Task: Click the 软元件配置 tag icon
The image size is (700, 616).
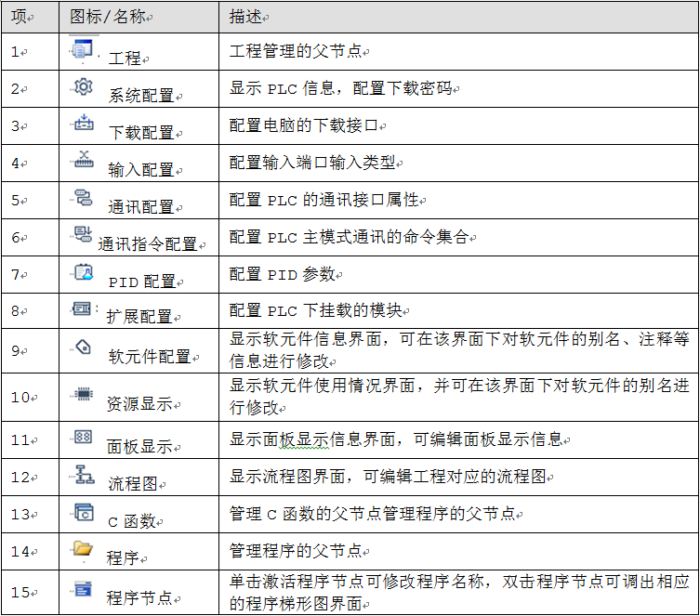Action: pos(84,347)
